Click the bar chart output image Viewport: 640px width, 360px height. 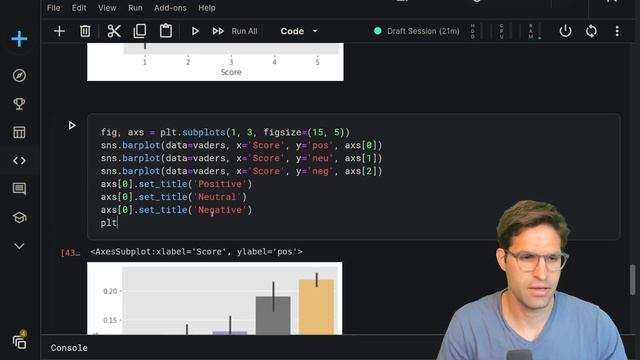(x=215, y=298)
